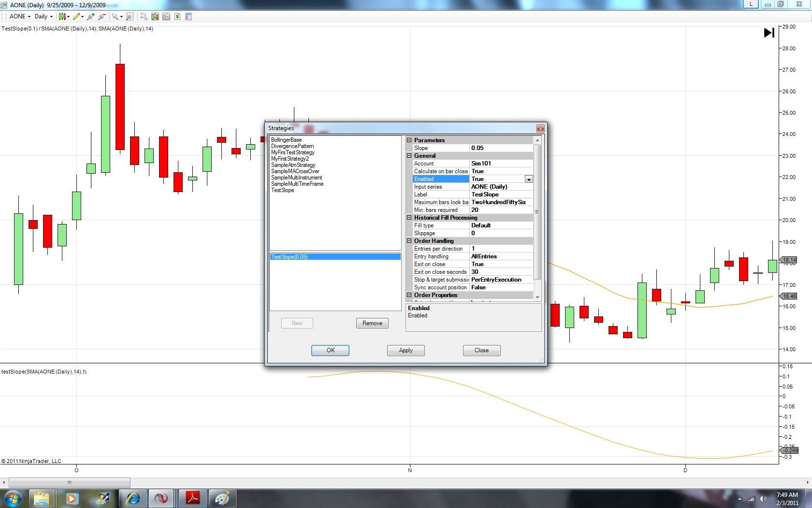Collapse the Order Handling section

[409, 241]
